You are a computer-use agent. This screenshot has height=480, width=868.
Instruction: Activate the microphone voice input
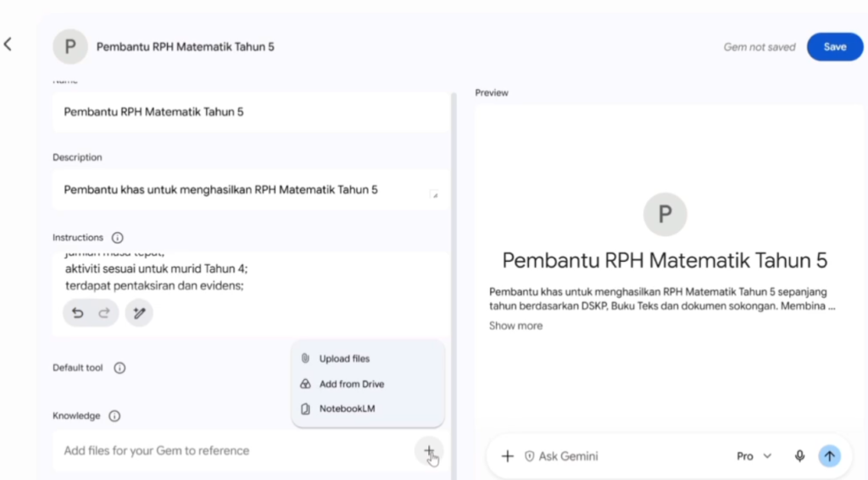pos(799,456)
